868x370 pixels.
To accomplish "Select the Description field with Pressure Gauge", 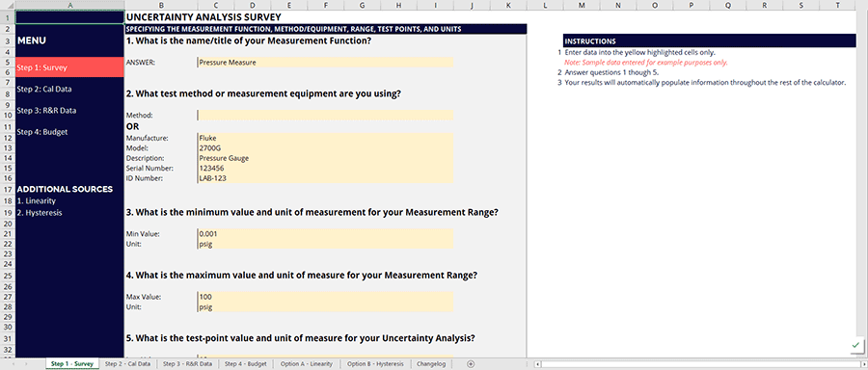I will 325,158.
